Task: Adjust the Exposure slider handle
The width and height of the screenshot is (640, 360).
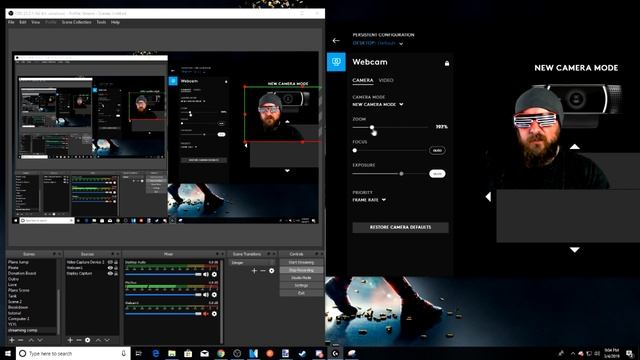Action: 402,173
